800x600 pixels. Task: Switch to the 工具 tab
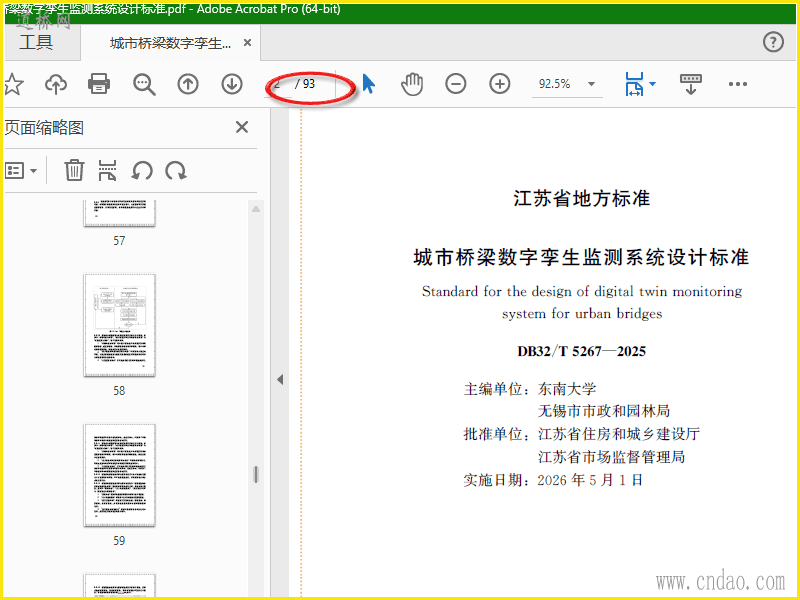tap(36, 42)
